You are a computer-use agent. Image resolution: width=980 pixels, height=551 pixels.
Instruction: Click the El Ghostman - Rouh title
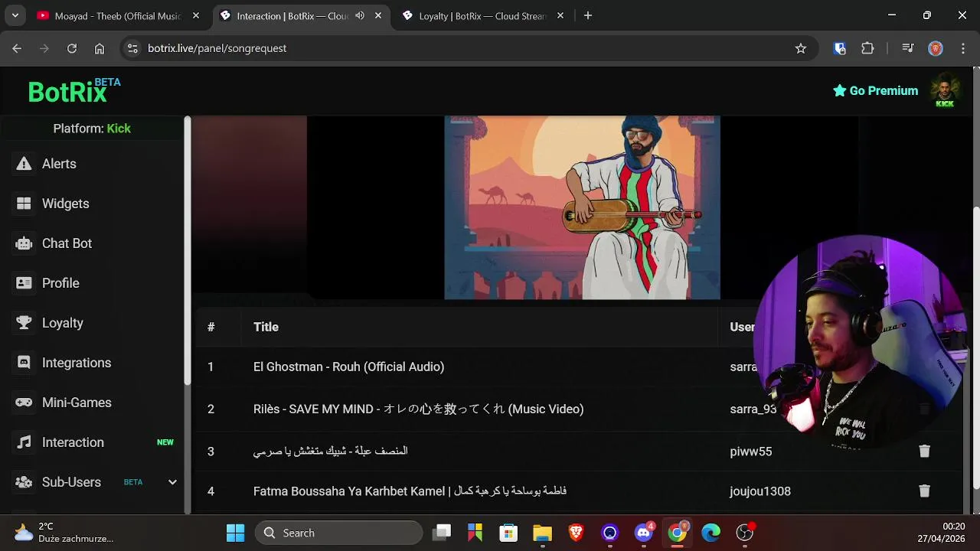click(348, 367)
